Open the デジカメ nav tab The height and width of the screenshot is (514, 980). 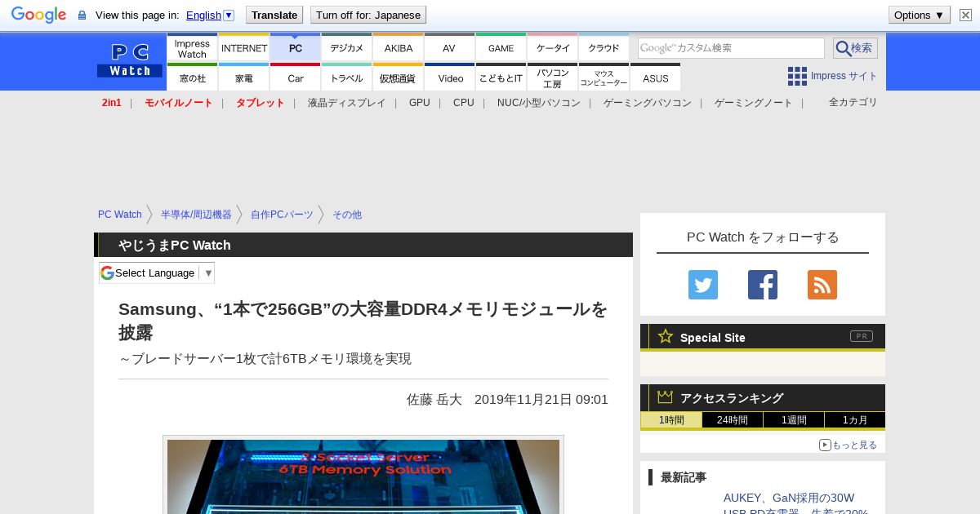tap(347, 48)
